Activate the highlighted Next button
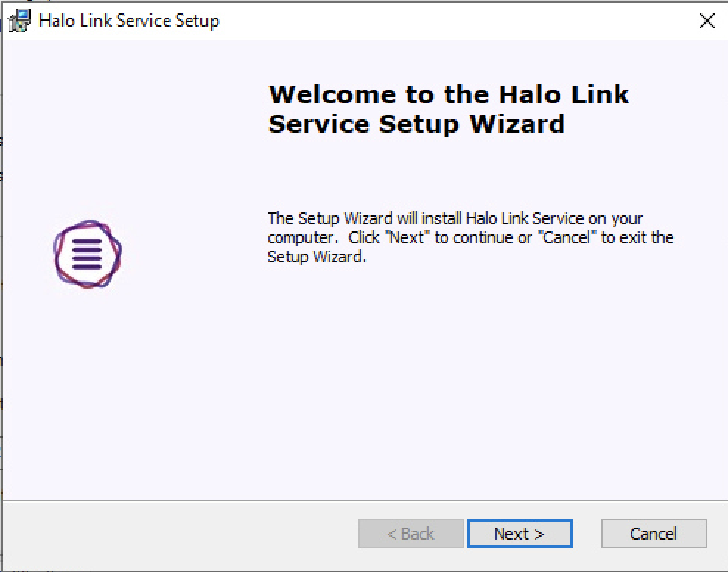Viewport: 728px width, 572px height. click(x=520, y=533)
